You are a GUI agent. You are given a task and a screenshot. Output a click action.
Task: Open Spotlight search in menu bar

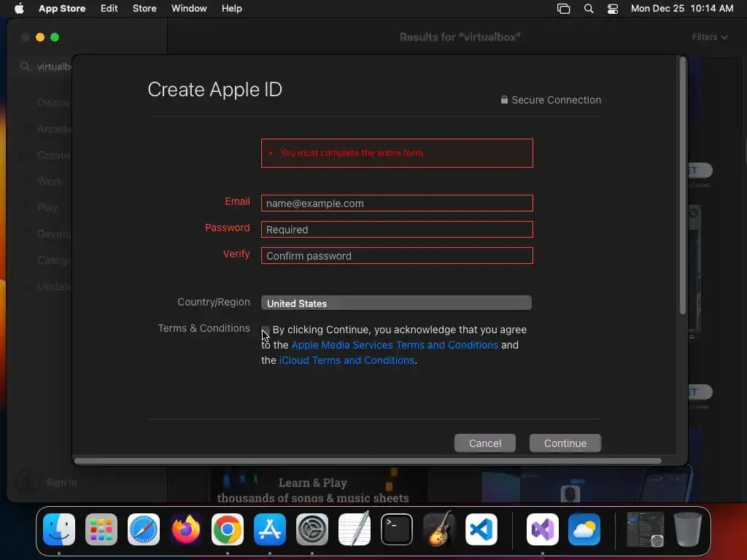[589, 9]
